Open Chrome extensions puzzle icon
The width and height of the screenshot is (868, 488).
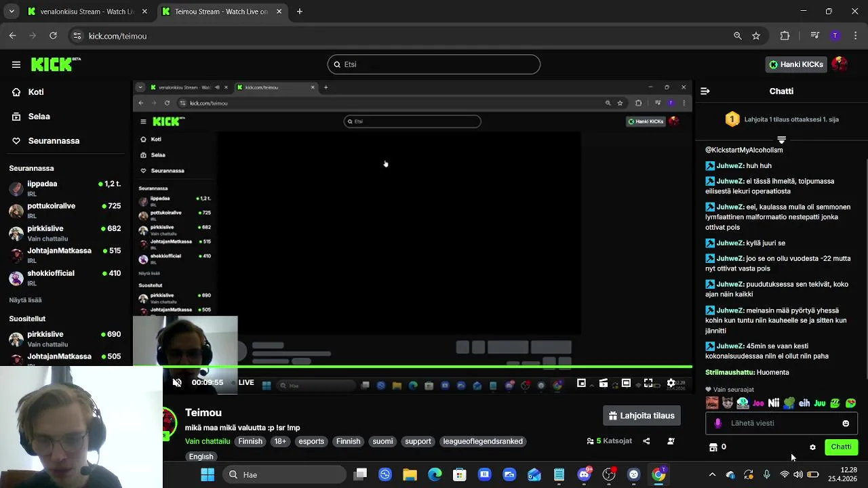click(x=785, y=36)
